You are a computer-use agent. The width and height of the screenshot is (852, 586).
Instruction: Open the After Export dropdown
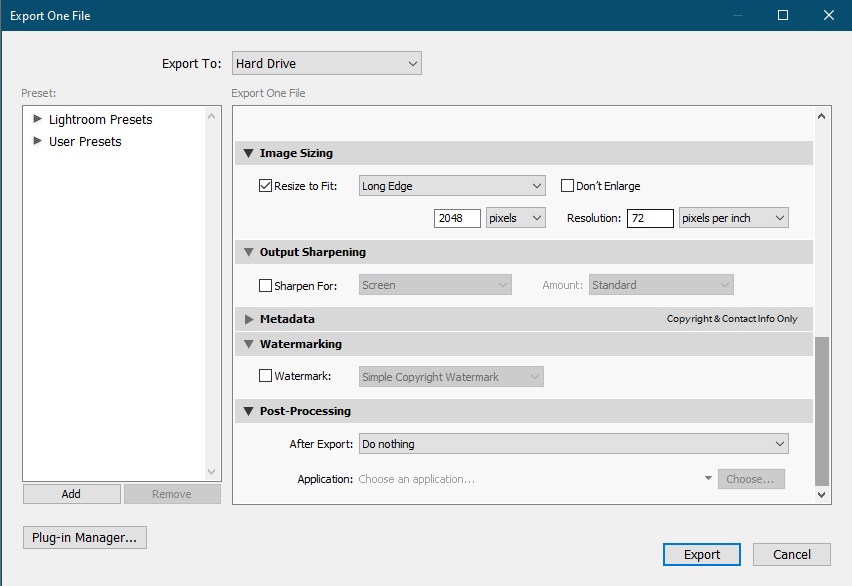[x=573, y=444]
